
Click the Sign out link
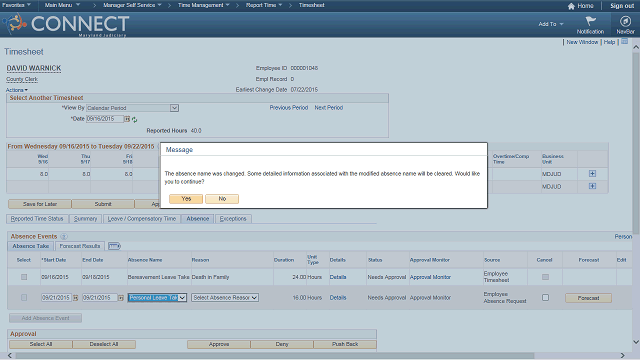point(622,6)
